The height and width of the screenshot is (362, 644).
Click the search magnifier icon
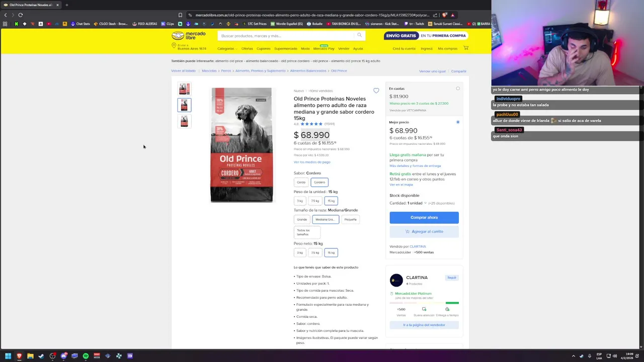tap(359, 35)
